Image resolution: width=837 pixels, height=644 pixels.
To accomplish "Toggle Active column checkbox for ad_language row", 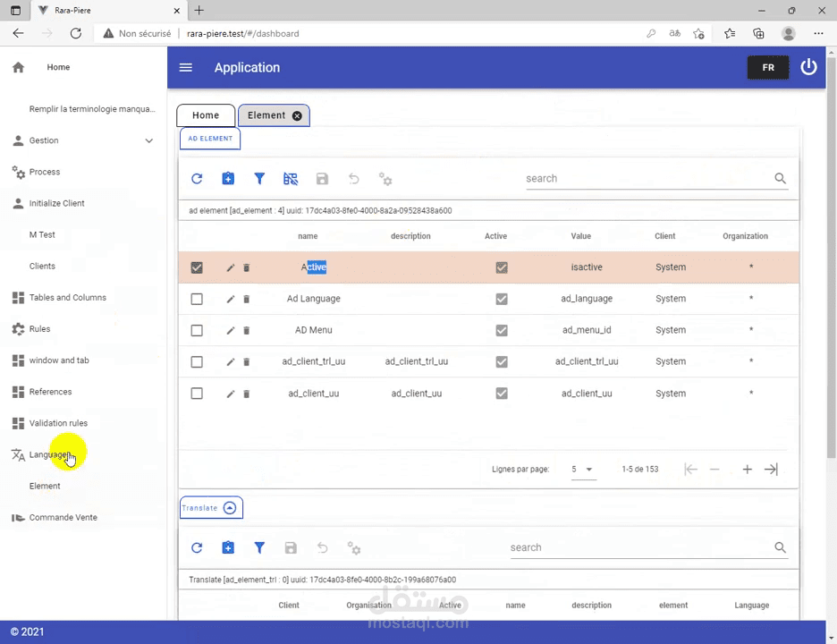I will [x=502, y=299].
